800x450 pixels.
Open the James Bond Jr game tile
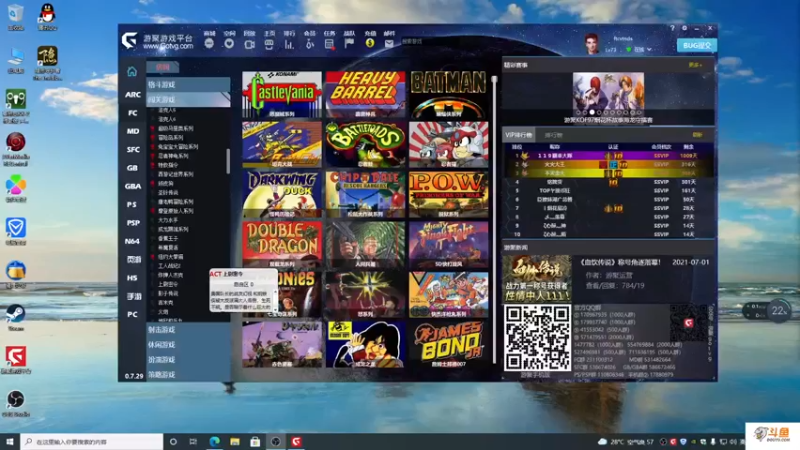(x=448, y=344)
